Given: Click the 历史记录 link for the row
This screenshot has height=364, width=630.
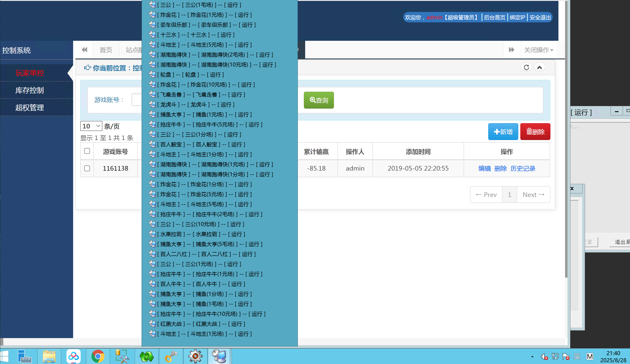Looking at the screenshot, I should coord(523,169).
